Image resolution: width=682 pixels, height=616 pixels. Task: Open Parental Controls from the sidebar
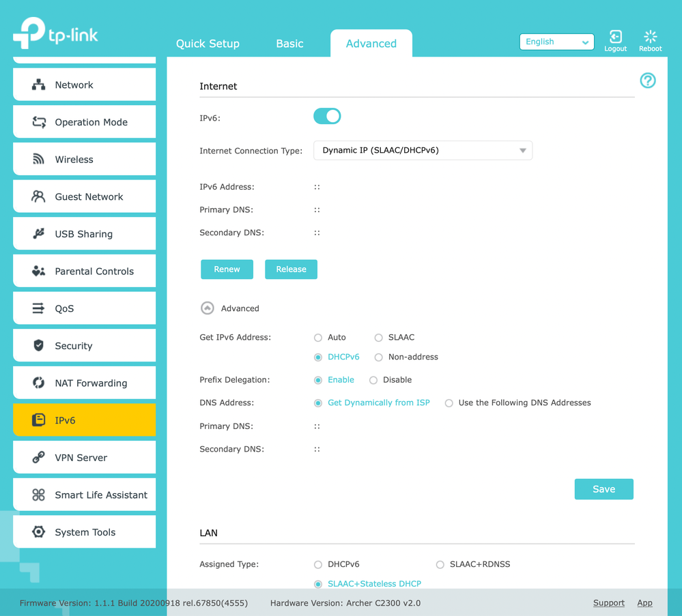point(85,272)
